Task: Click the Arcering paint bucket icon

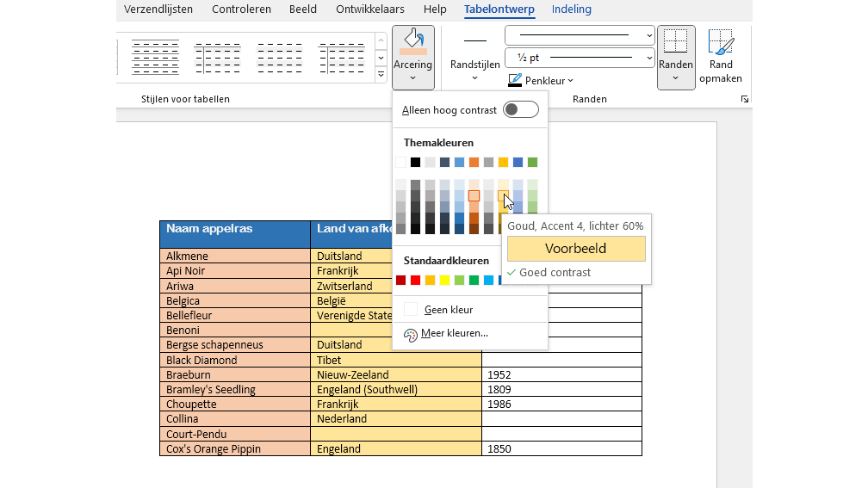Action: tap(413, 41)
